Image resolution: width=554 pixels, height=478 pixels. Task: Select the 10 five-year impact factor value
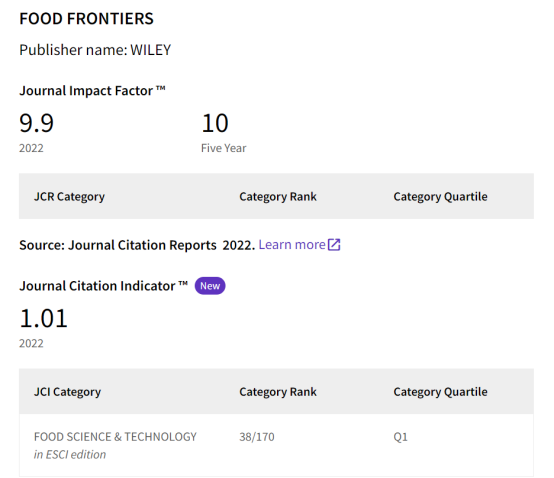pos(215,123)
